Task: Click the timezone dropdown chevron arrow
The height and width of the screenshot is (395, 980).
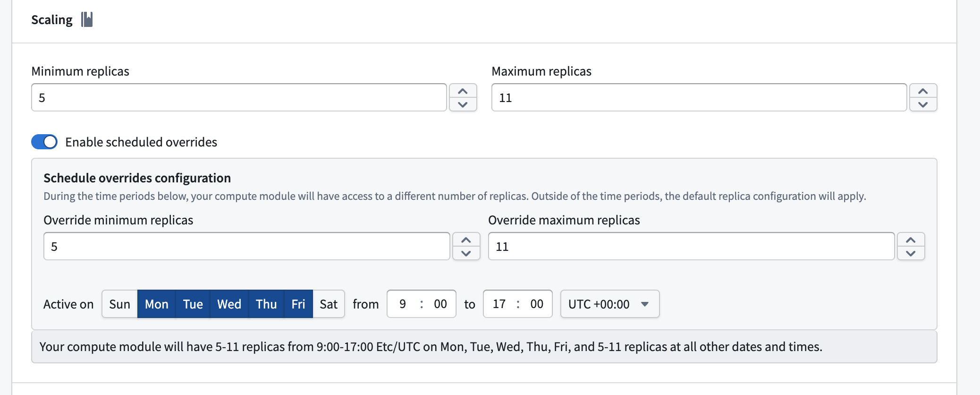Action: pos(645,304)
